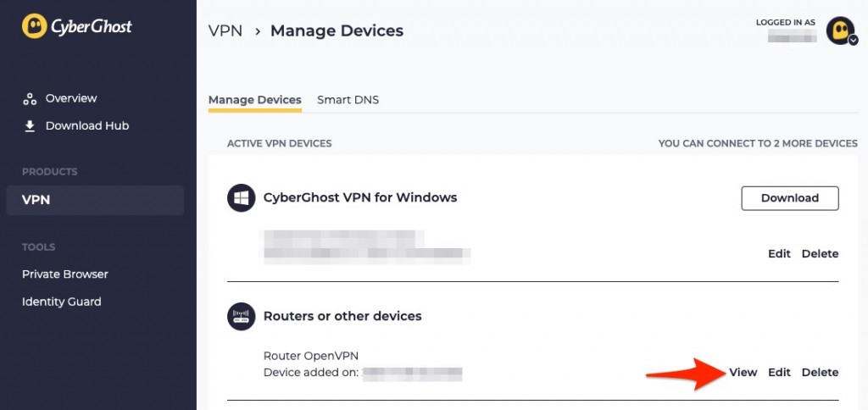
Task: Click the Download button for Windows
Action: pos(790,198)
